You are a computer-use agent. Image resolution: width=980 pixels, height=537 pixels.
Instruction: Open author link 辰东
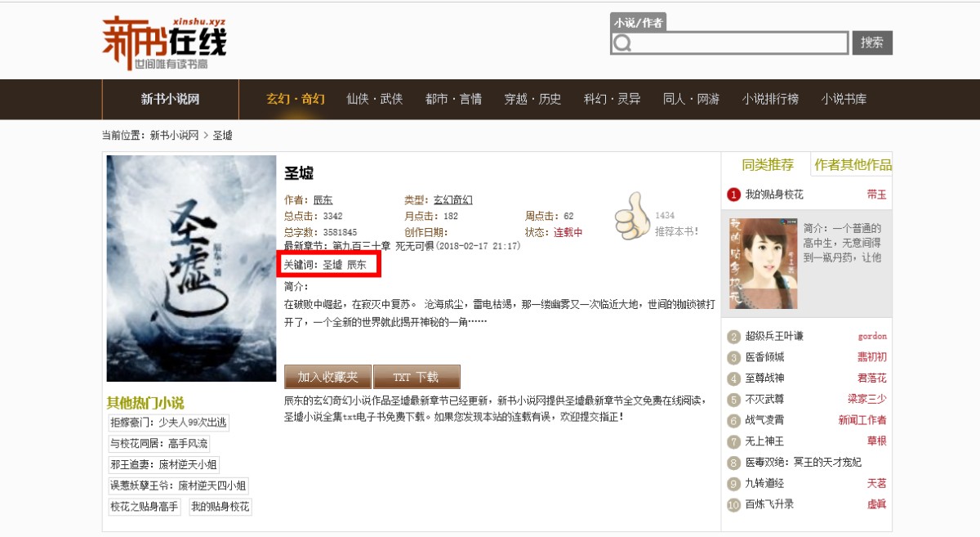pos(323,200)
